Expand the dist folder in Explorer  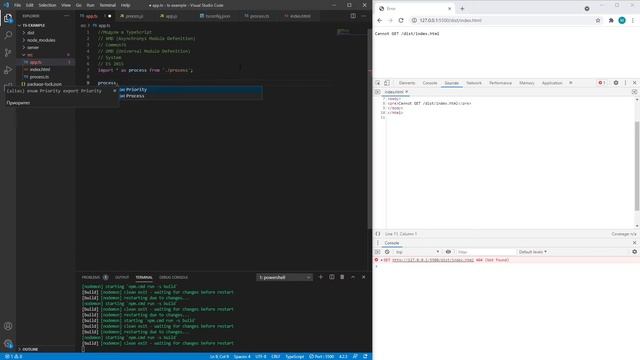tap(31, 33)
